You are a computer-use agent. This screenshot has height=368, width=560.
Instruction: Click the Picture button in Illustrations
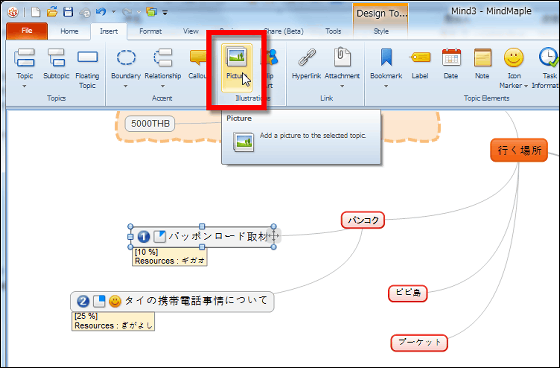(236, 68)
